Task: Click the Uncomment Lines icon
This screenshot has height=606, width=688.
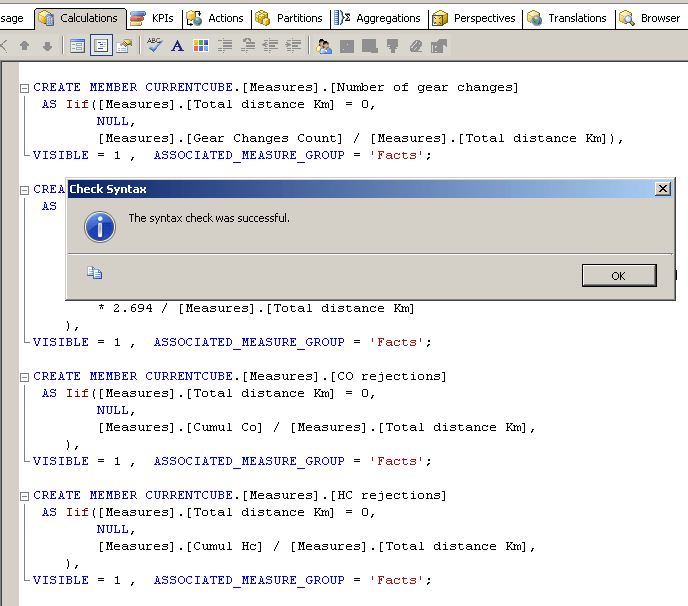Action: click(248, 46)
